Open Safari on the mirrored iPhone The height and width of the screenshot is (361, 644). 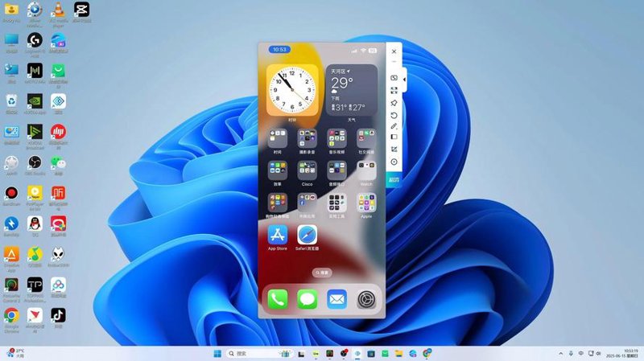[x=308, y=235]
